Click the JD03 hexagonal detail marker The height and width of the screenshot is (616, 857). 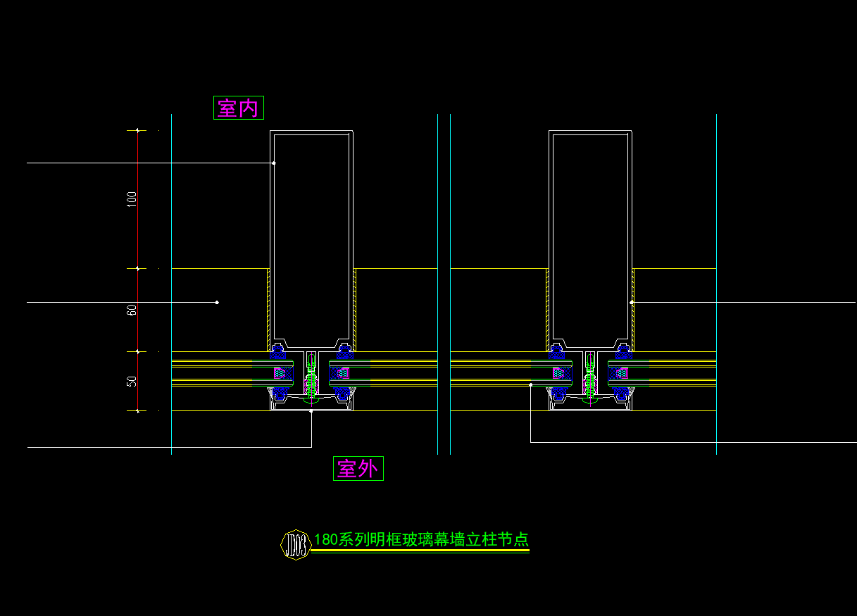tap(295, 544)
